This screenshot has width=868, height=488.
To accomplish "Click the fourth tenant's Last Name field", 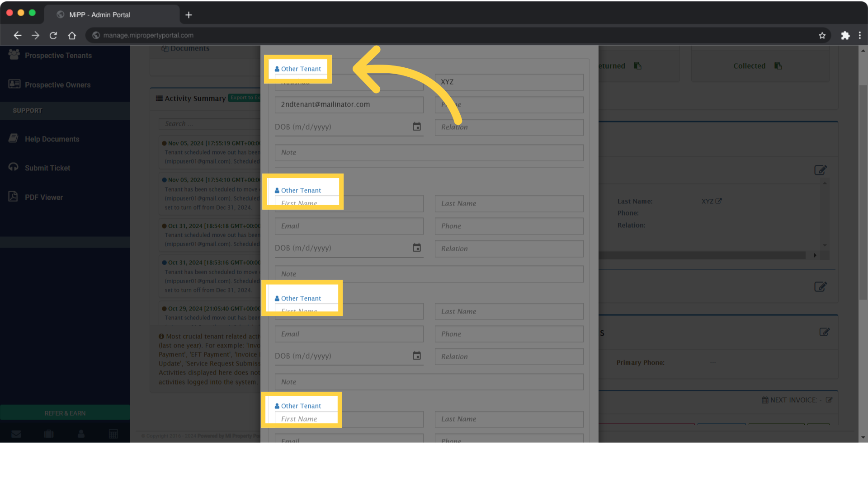I will click(509, 419).
